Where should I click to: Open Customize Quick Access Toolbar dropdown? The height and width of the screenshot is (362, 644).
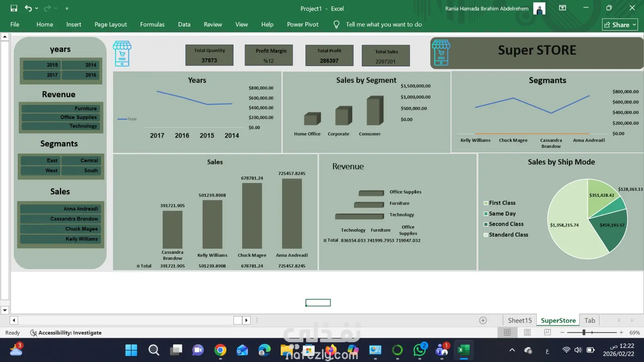coord(67,8)
